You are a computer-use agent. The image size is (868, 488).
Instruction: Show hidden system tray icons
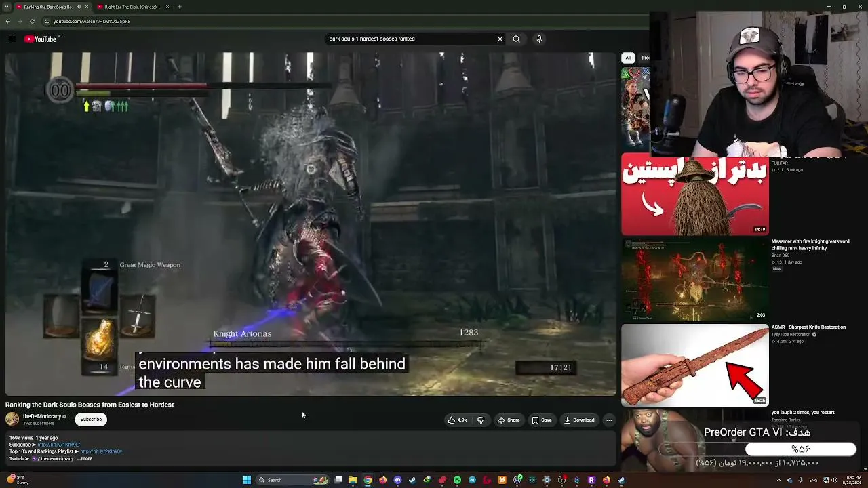[778, 480]
